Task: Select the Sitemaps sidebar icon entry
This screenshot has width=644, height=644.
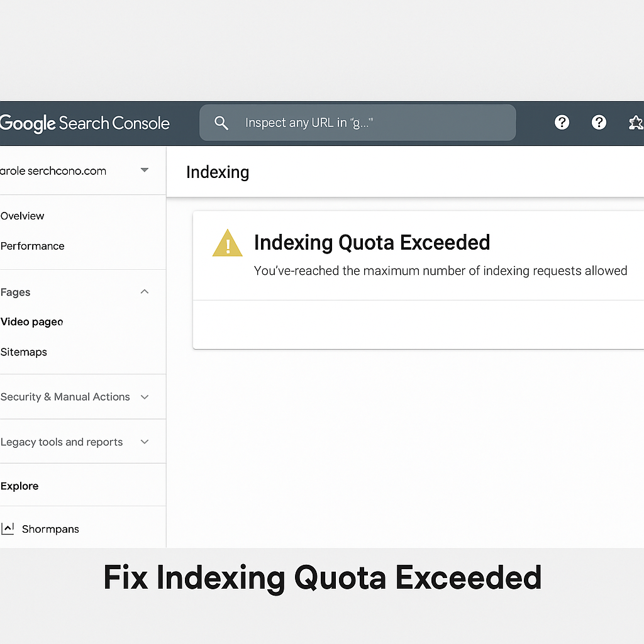Action: pos(23,352)
